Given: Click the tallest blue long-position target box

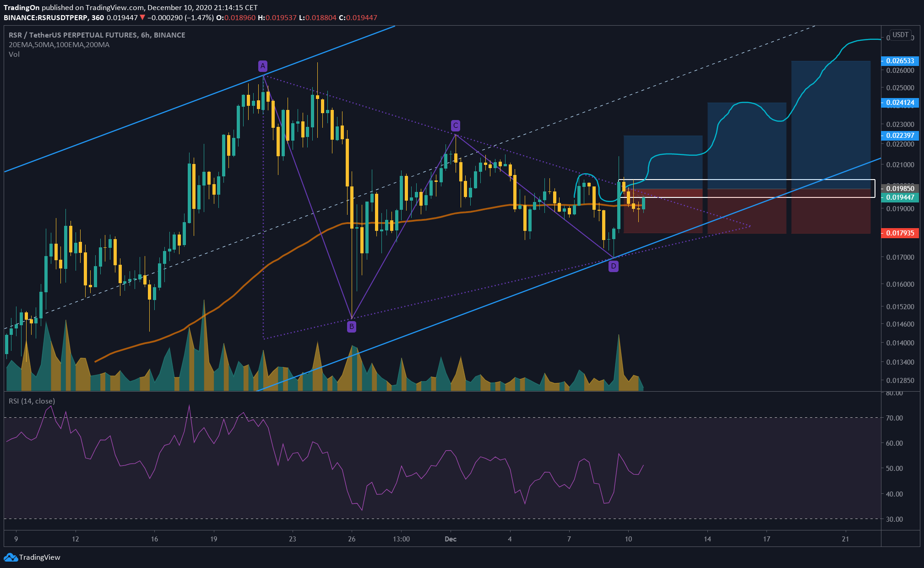Looking at the screenshot, I should click(x=831, y=125).
